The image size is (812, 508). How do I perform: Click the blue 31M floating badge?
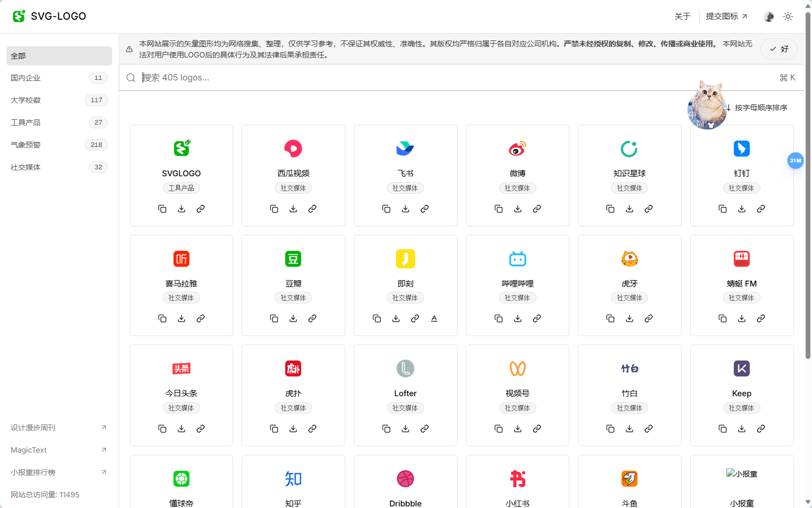click(796, 160)
